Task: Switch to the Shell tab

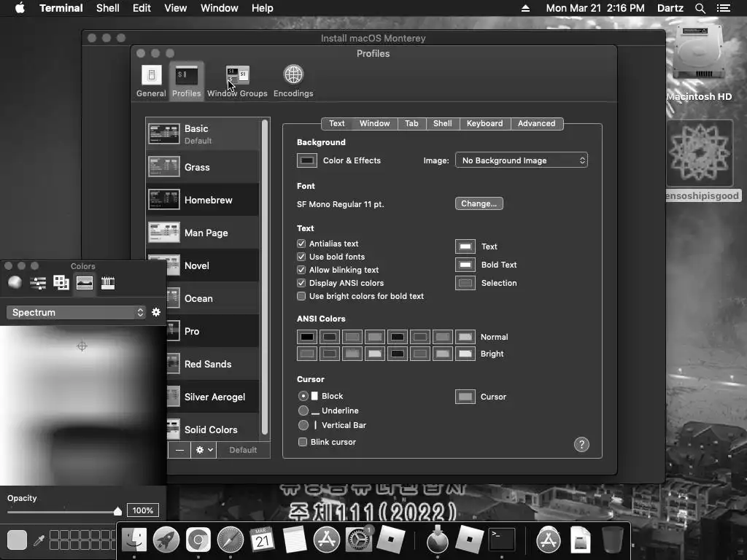Action: (x=442, y=123)
